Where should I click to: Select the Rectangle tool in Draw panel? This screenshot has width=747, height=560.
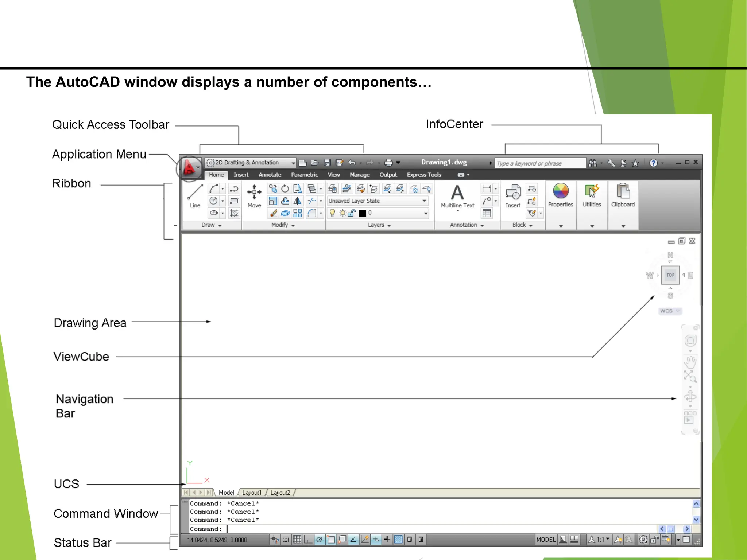click(234, 201)
